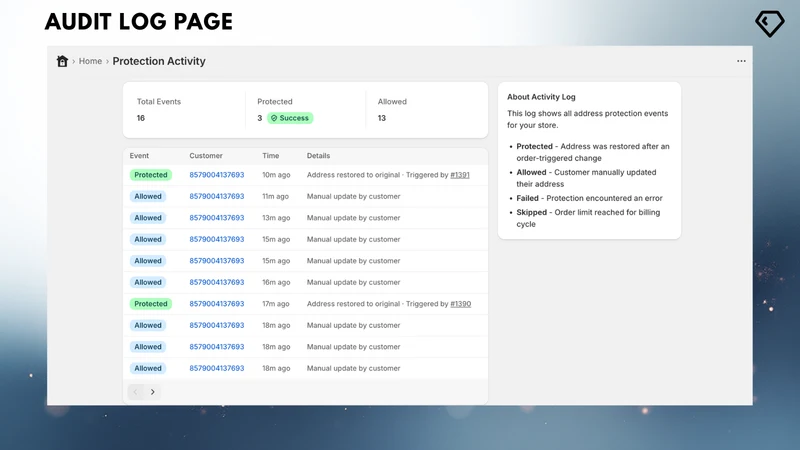This screenshot has width=800, height=450.
Task: Open the three-dot more actions menu
Action: pyautogui.click(x=741, y=61)
